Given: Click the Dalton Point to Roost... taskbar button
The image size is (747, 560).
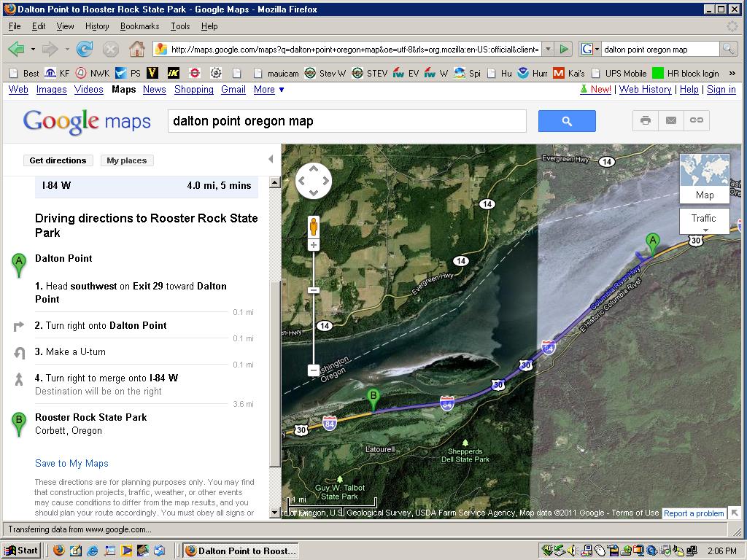Looking at the screenshot, I should click(241, 551).
